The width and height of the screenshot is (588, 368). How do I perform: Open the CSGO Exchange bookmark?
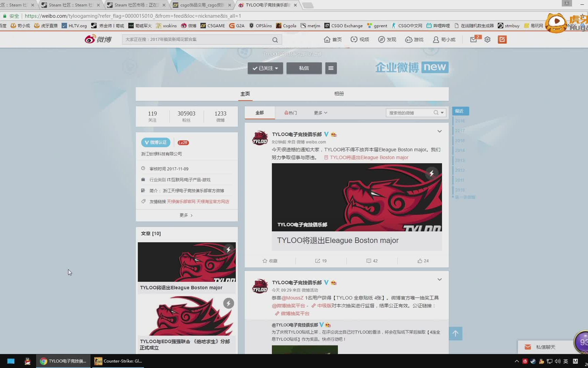[343, 26]
